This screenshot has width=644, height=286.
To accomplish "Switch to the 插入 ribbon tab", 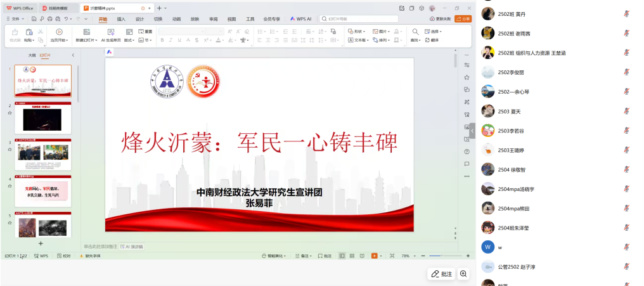I will (x=121, y=19).
